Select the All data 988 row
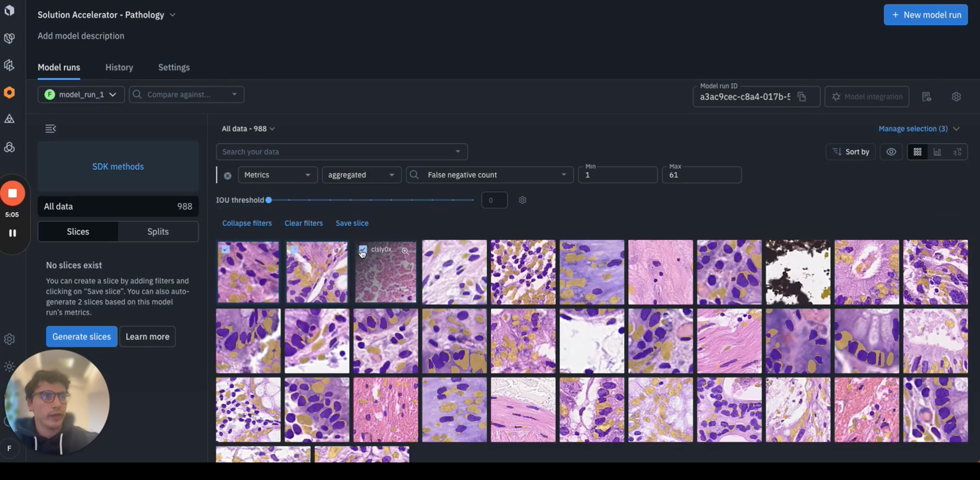 tap(118, 206)
